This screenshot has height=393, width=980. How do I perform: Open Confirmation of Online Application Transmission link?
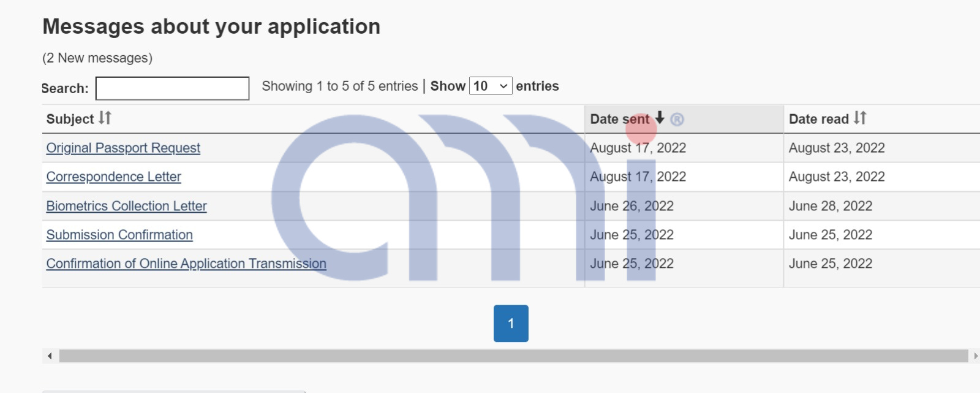186,264
